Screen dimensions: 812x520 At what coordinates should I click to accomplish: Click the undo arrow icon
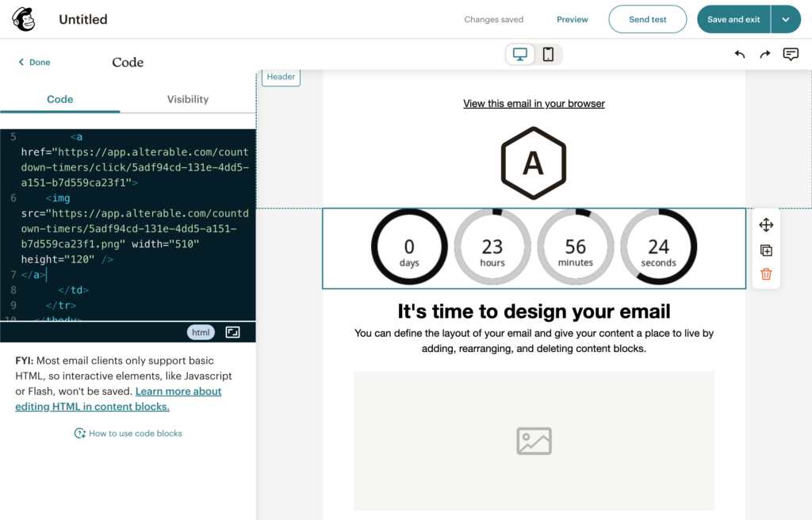pyautogui.click(x=739, y=54)
